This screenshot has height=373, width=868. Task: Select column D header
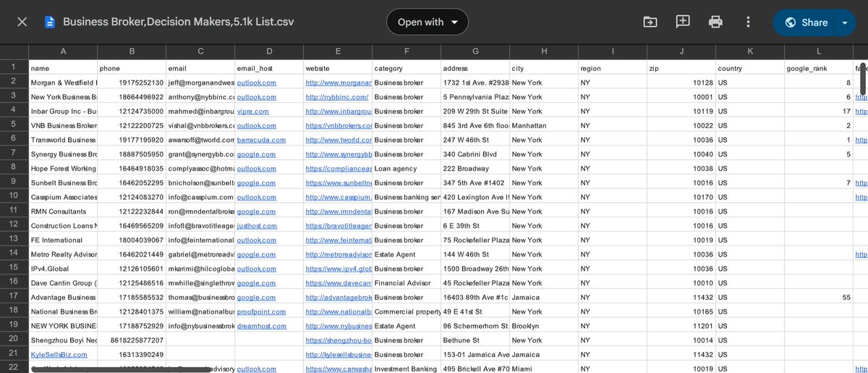click(x=269, y=51)
